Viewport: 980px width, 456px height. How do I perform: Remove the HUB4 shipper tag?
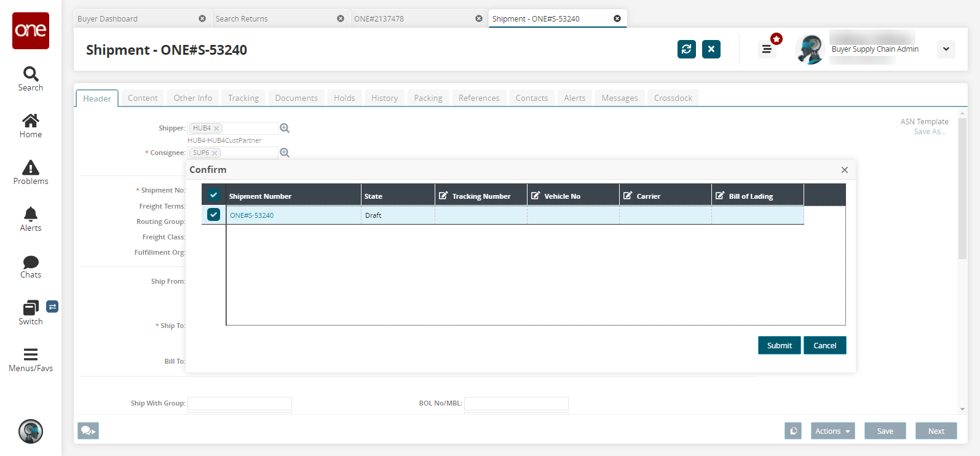click(x=216, y=129)
